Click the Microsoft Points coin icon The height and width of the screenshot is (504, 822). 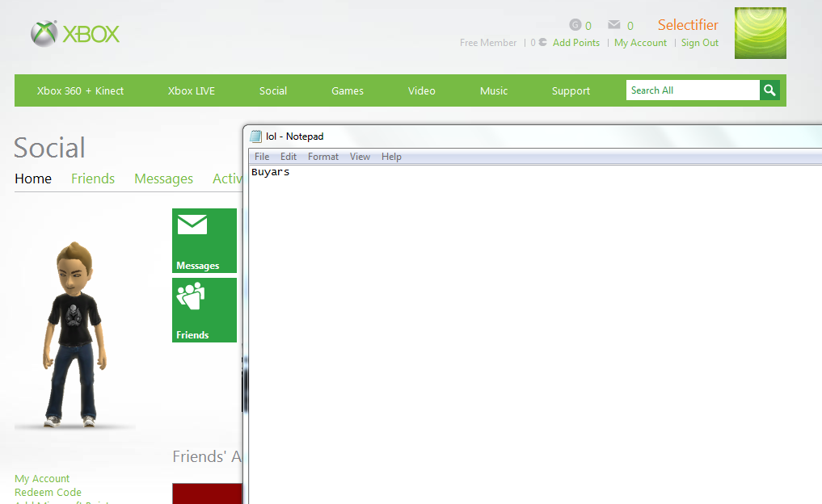[542, 42]
